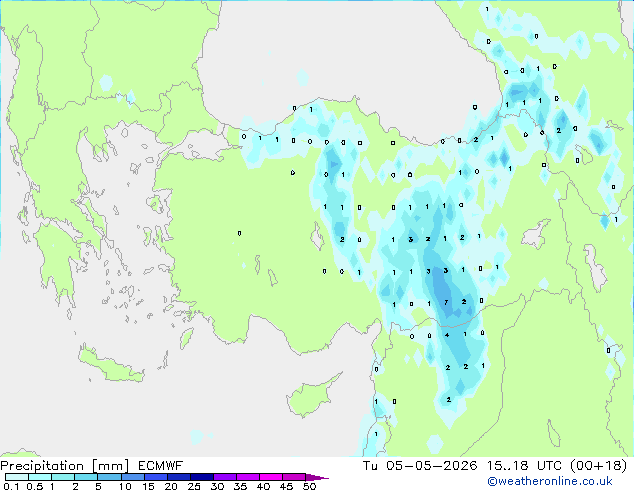Select the 25–30 mm navy legend swatch
The image size is (634, 490).
tap(202, 477)
